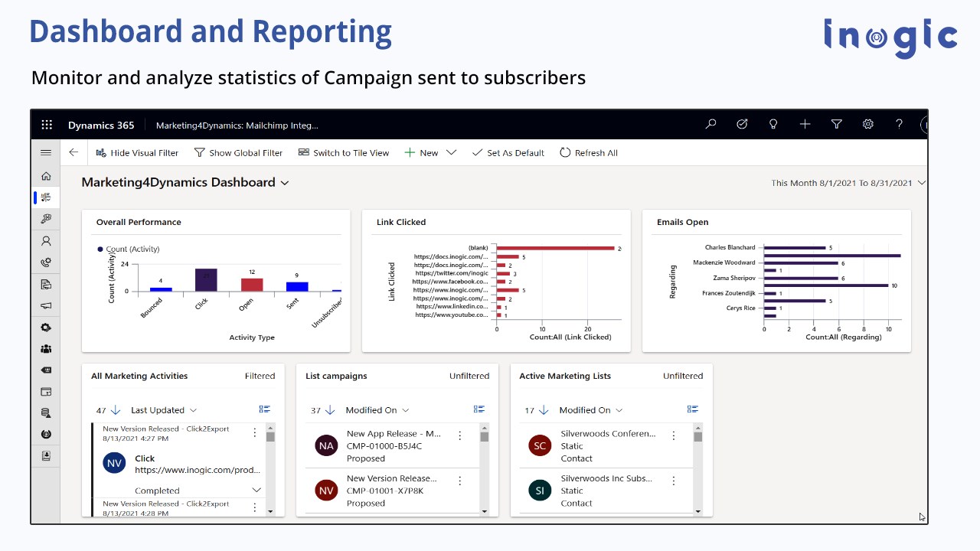
Task: Open Active Marketing Lists Modified On dropdown
Action: (x=591, y=410)
